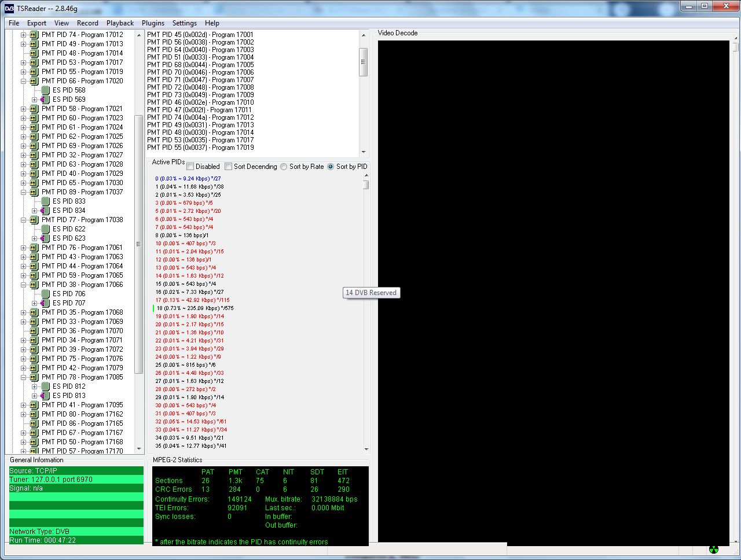Click the PMT icon for Program 17061

34,248
